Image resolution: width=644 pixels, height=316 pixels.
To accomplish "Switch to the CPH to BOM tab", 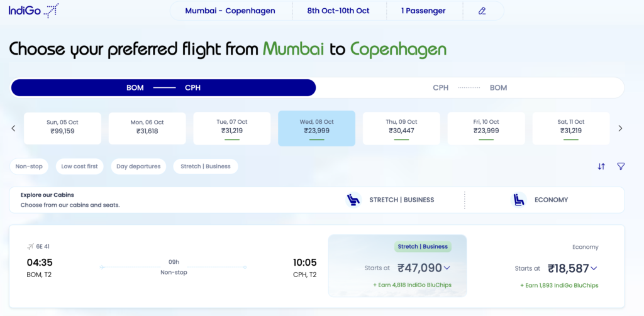I will click(x=470, y=88).
